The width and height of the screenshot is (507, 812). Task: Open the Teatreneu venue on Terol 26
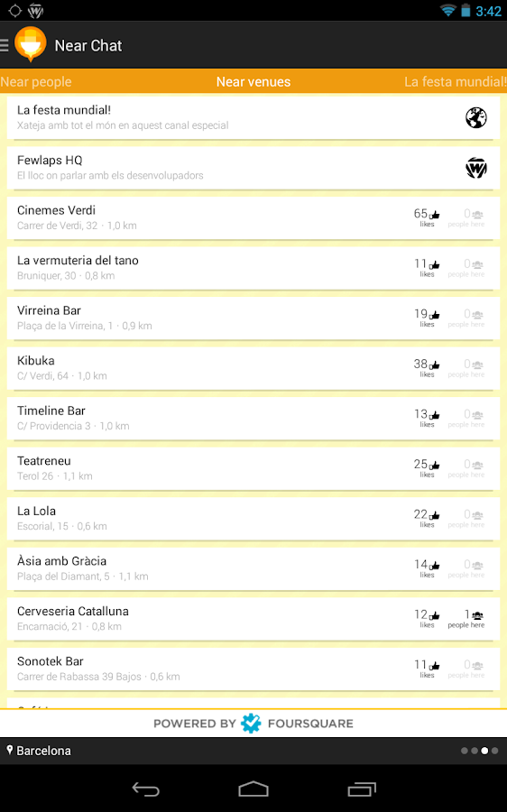(253, 468)
